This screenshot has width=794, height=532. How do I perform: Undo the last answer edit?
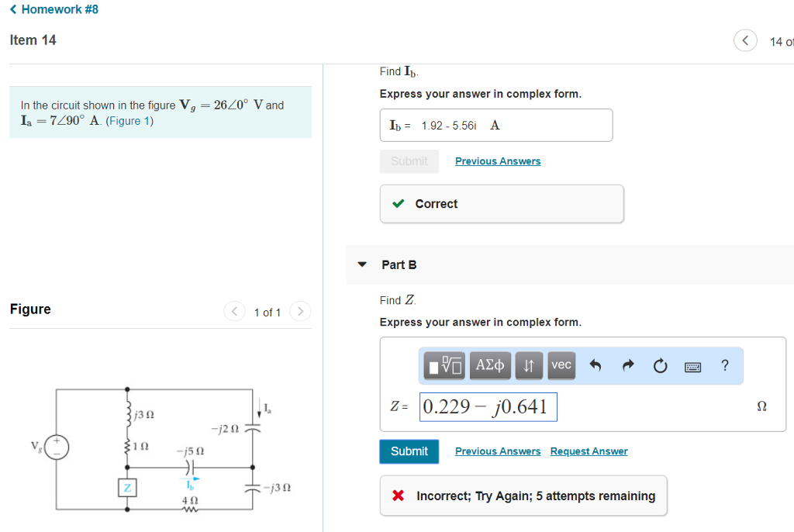[595, 366]
